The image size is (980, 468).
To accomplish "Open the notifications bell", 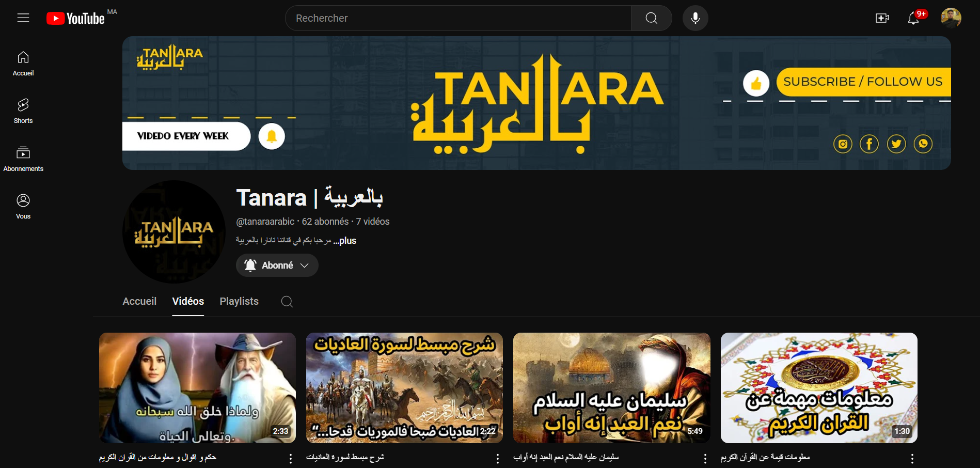I will (913, 18).
